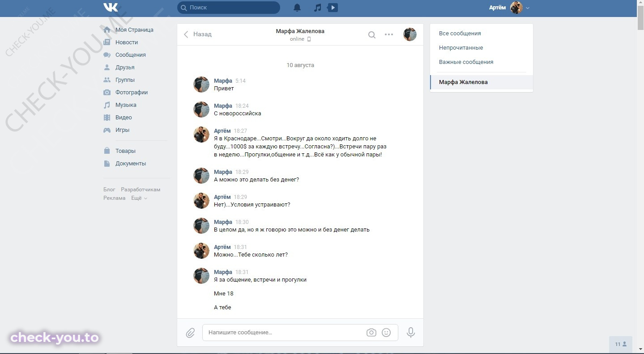Click the paperclip attach icon
Screen dimensions: 644x354
[190, 333]
